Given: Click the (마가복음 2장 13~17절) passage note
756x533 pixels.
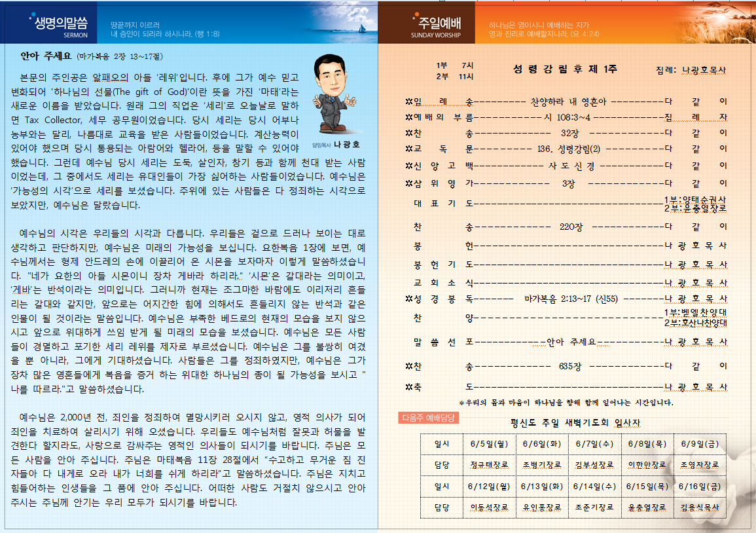Looking at the screenshot, I should coord(120,57).
